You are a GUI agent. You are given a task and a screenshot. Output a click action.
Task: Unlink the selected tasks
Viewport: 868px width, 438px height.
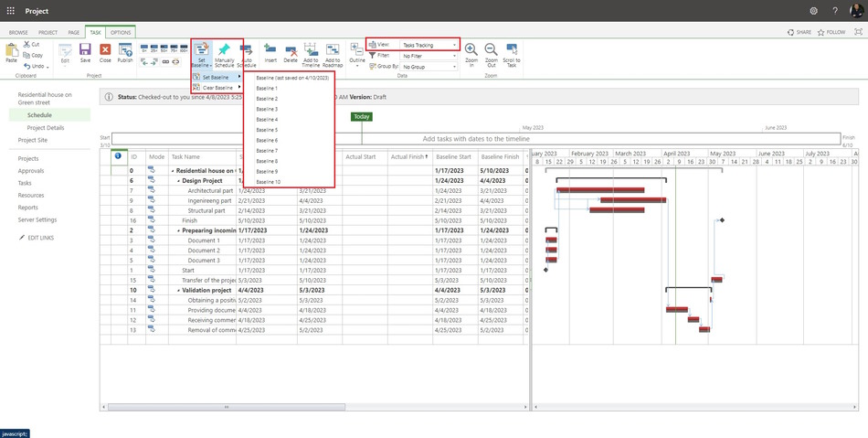click(175, 61)
